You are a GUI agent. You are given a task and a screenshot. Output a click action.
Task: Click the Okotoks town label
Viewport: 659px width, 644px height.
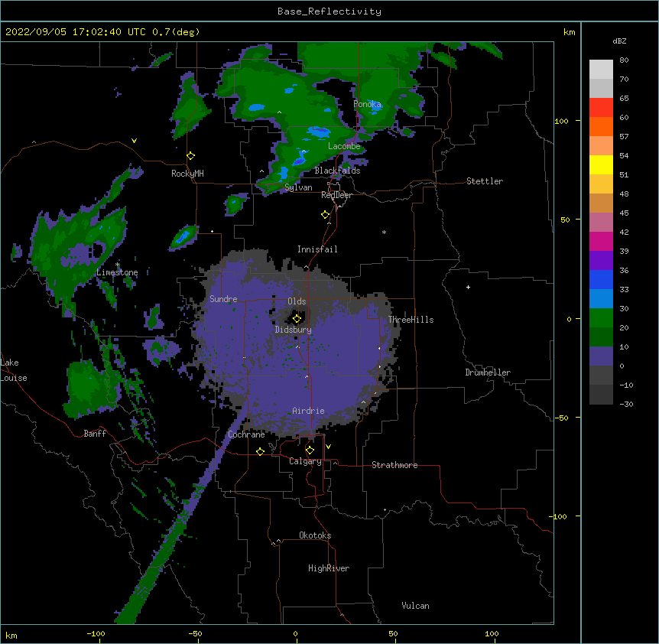click(315, 535)
